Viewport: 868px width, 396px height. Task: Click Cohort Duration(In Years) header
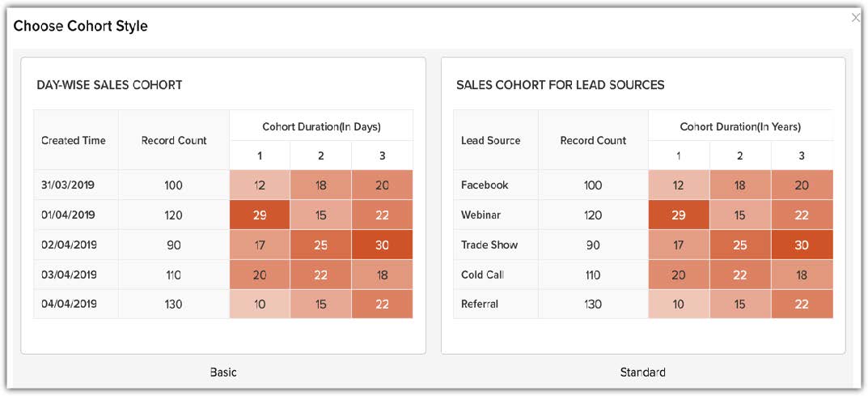coord(740,126)
